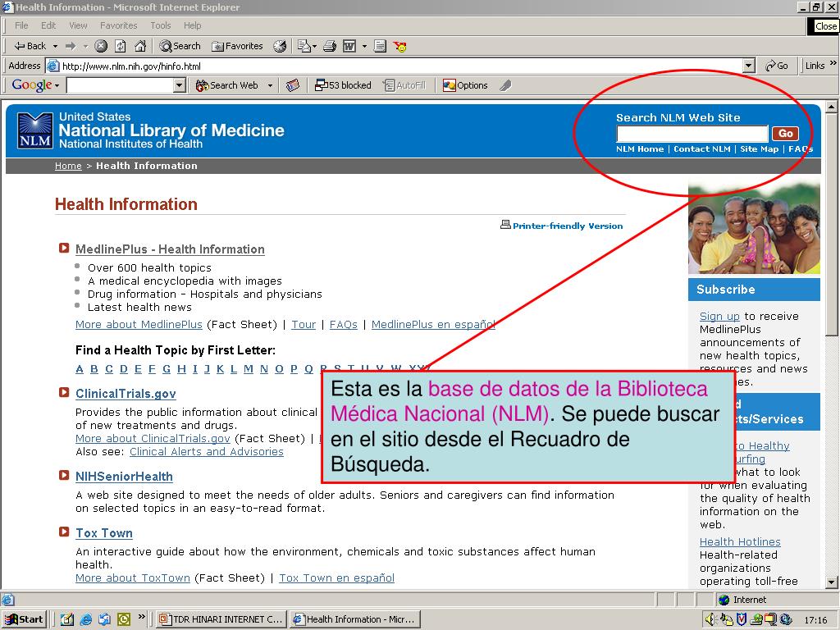This screenshot has width=840, height=630.
Task: Click red arrow bullet next to MedlinePlus
Action: (x=64, y=248)
